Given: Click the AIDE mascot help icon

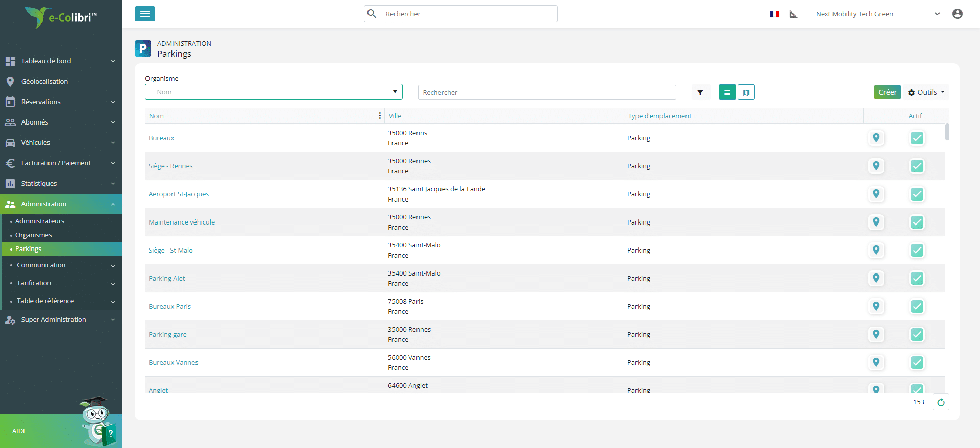Looking at the screenshot, I should 98,421.
